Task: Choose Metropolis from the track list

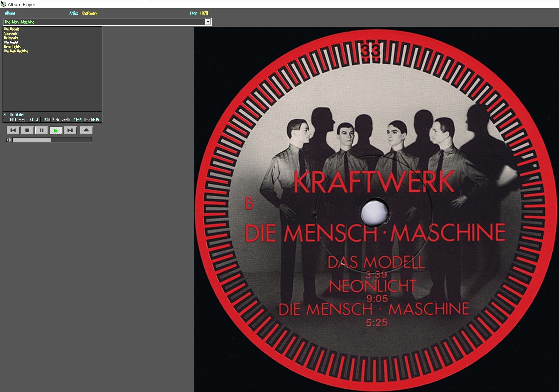Action: click(x=11, y=38)
